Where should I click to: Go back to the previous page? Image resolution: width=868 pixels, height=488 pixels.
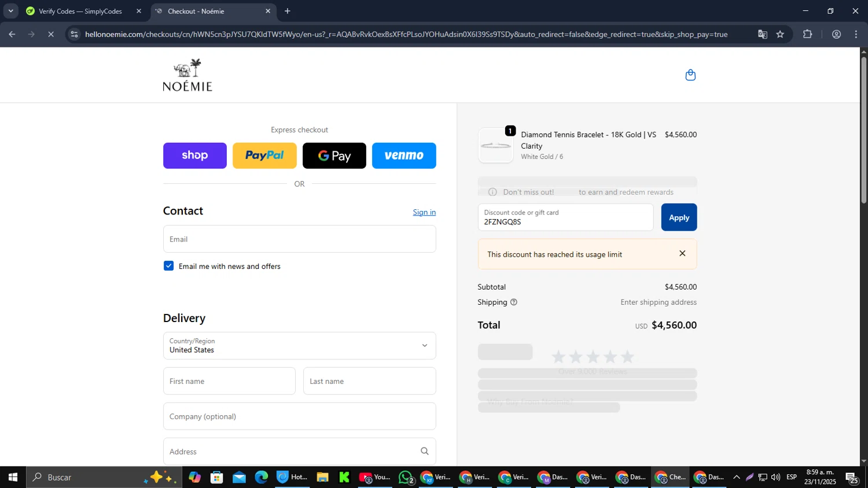12,34
